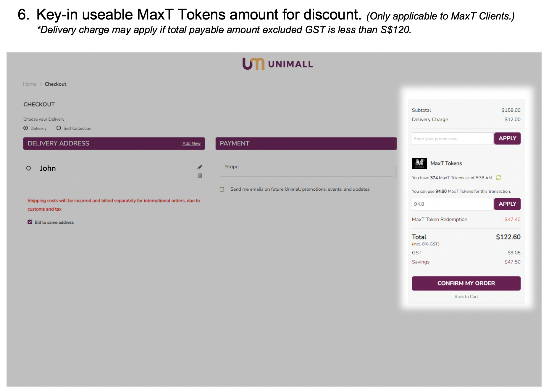Click Confirm My Order button
The width and height of the screenshot is (549, 392).
point(466,283)
